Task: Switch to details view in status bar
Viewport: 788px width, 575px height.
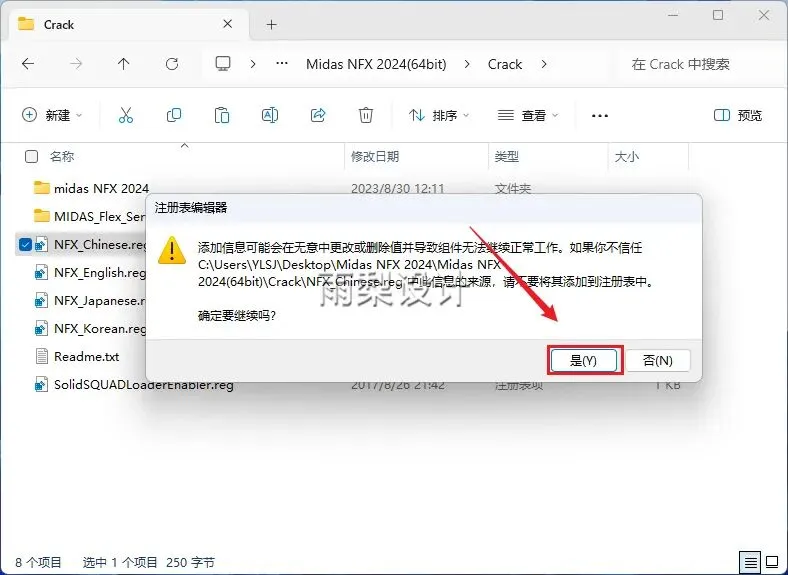Action: 750,562
